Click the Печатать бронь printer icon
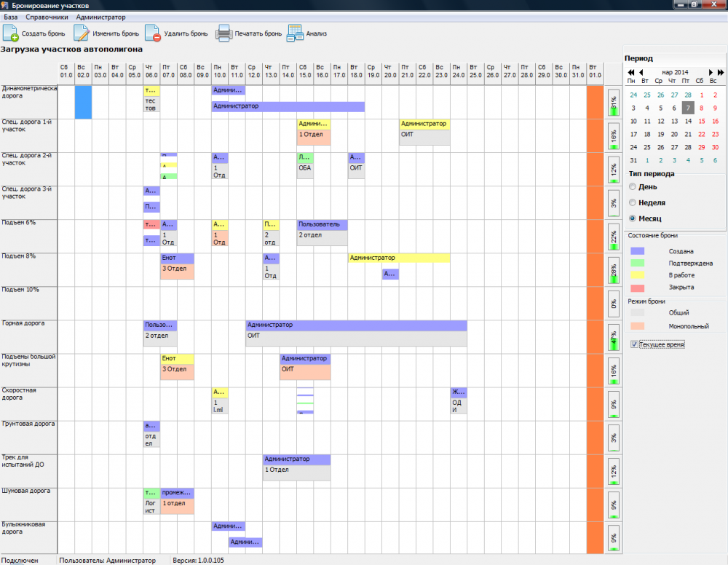The image size is (728, 565). [223, 33]
